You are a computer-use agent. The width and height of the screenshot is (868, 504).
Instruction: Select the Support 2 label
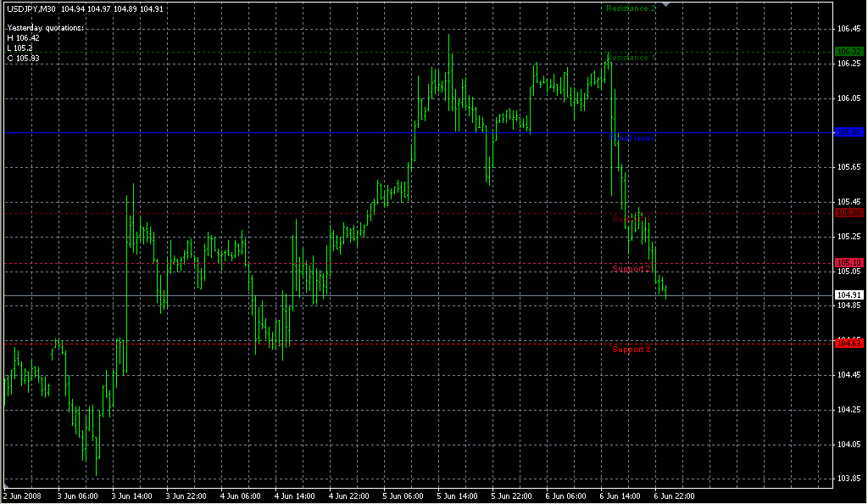click(632, 269)
